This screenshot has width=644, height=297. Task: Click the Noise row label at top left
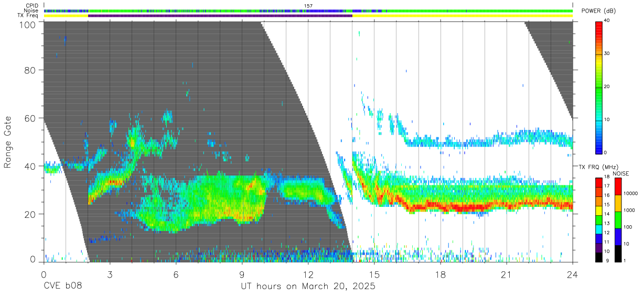(x=31, y=10)
